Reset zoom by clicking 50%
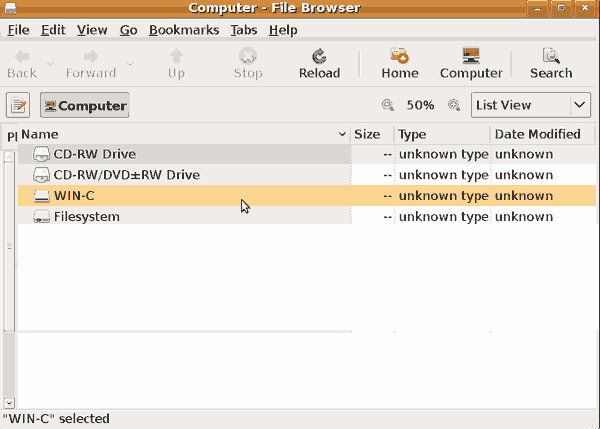This screenshot has height=429, width=600. 420,105
